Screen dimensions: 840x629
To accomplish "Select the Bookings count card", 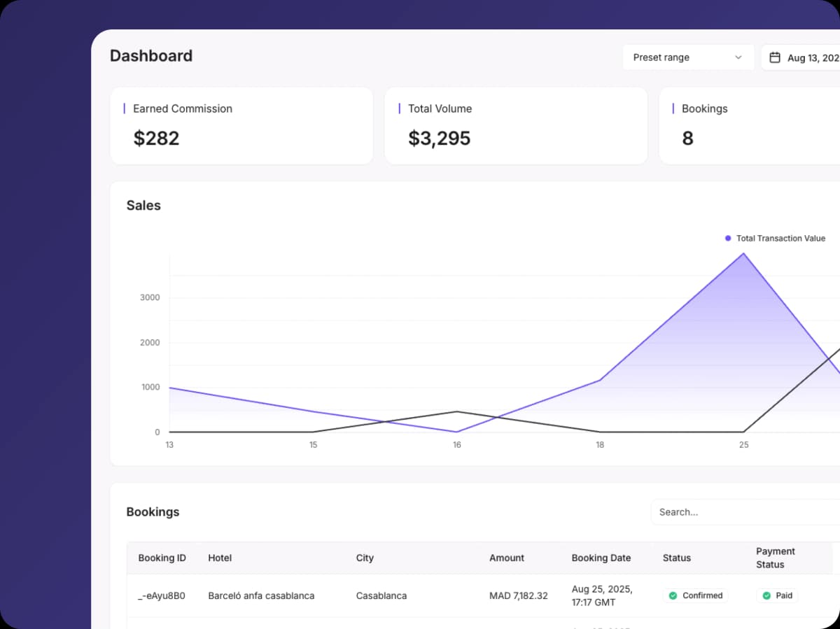I will [x=749, y=126].
